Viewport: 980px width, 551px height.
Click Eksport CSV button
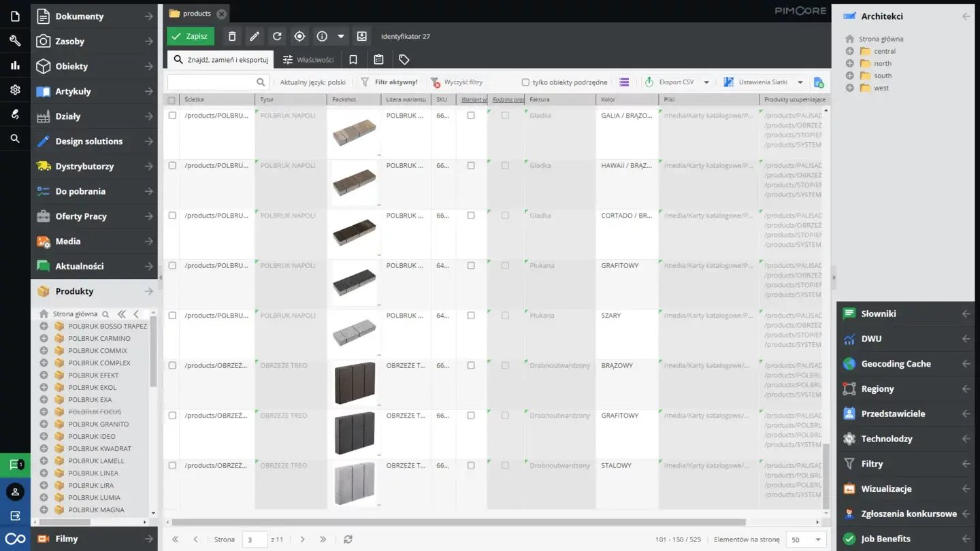[670, 82]
